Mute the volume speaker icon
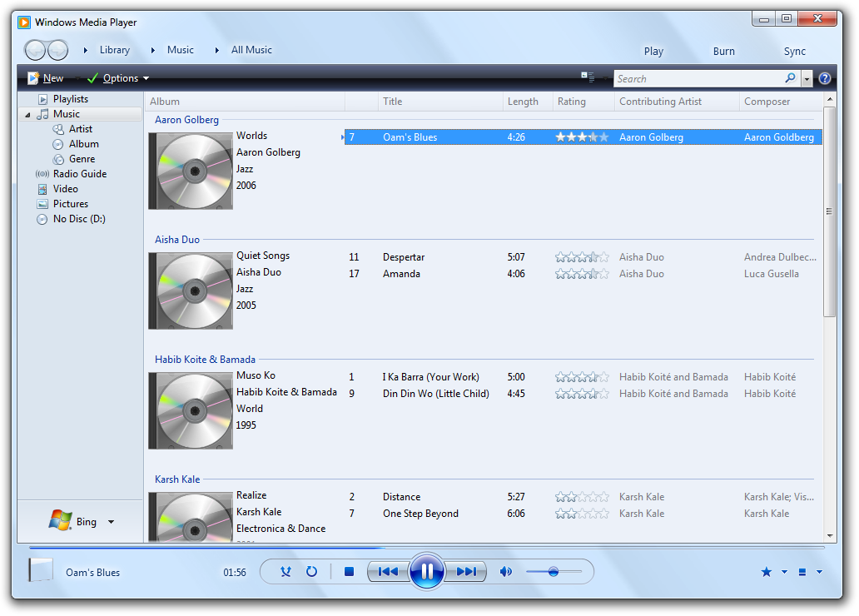This screenshot has height=616, width=859. coord(505,572)
